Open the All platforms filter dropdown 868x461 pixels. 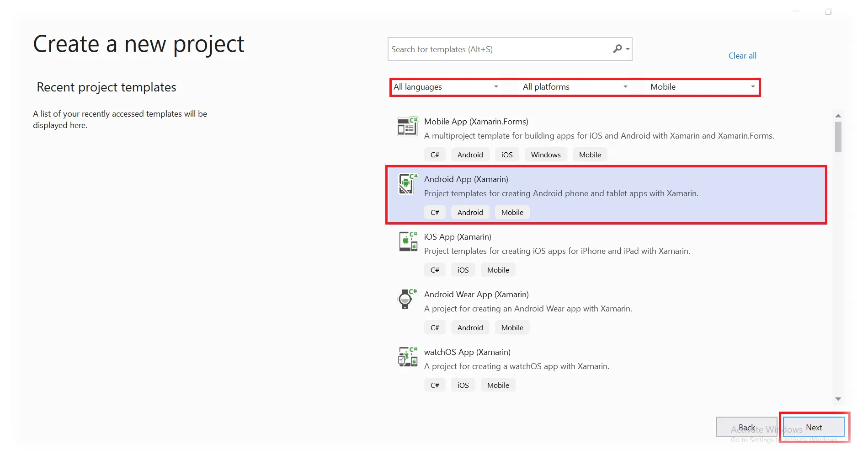tap(575, 87)
